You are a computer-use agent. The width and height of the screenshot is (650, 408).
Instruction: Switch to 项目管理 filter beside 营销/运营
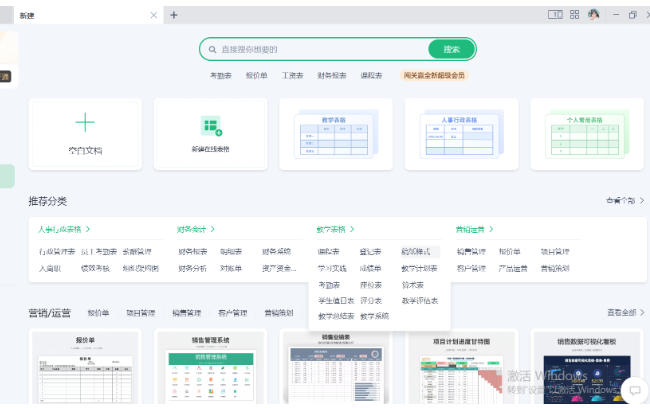[141, 313]
